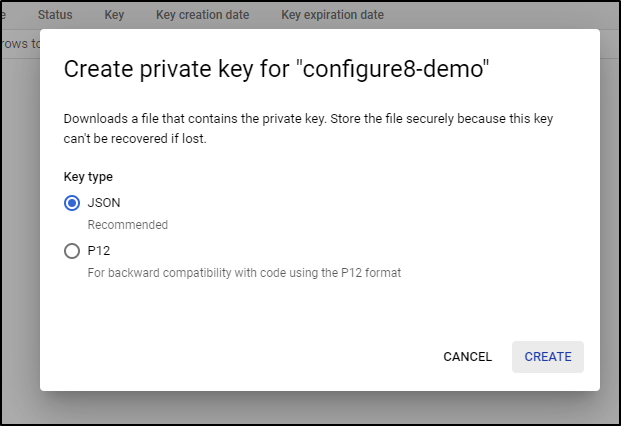
Task: Click the CREATE button
Action: coord(548,357)
